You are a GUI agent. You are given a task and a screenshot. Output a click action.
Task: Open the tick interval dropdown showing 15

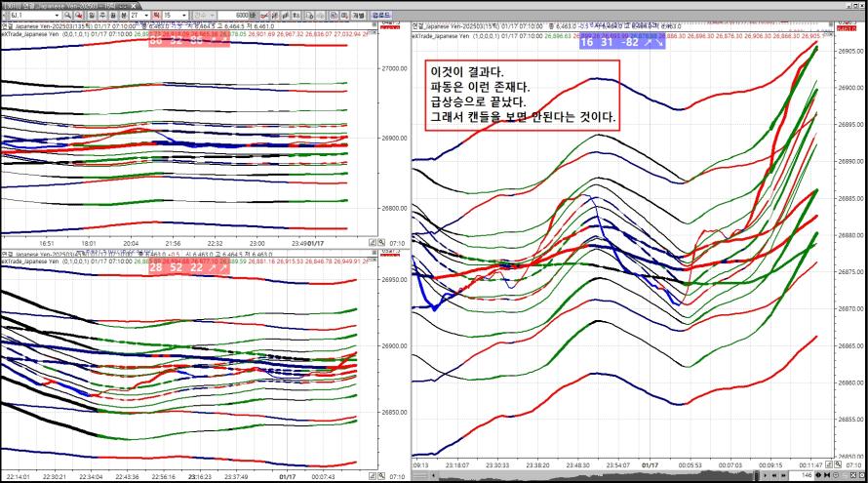[184, 16]
